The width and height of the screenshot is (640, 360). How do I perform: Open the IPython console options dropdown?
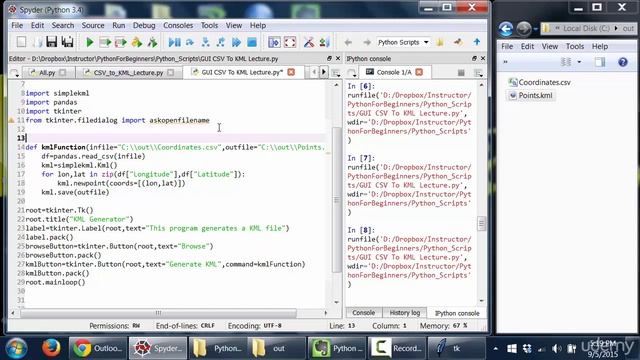(478, 73)
